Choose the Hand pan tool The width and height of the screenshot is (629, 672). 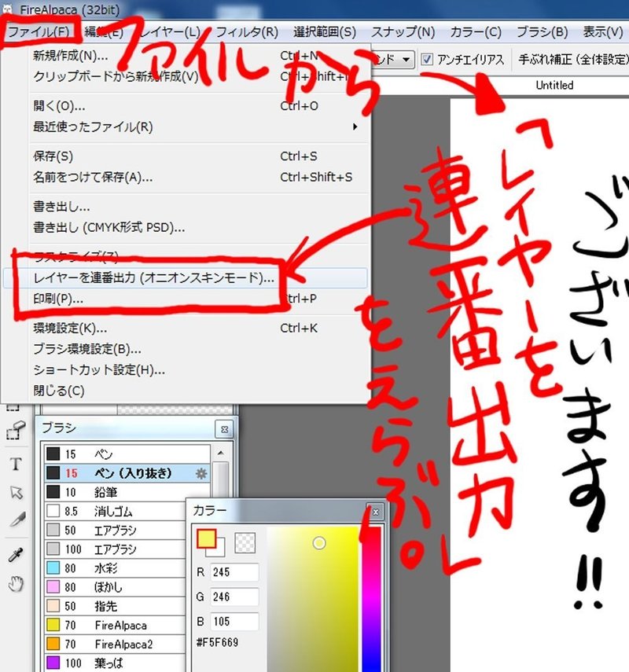tap(16, 584)
